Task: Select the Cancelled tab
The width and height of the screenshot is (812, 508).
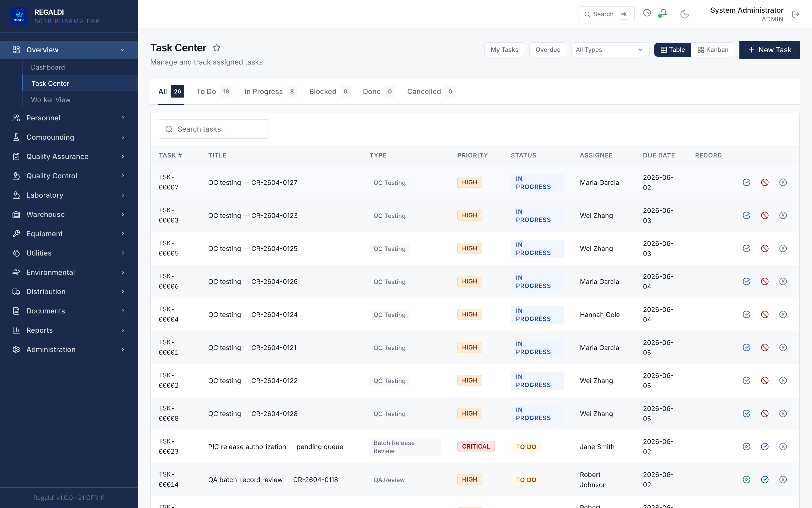Action: pyautogui.click(x=431, y=91)
